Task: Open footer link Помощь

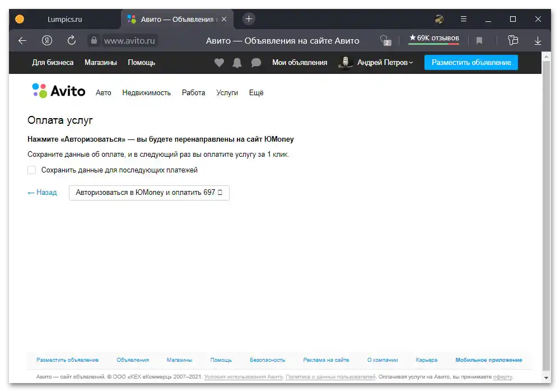Action: 221,360
